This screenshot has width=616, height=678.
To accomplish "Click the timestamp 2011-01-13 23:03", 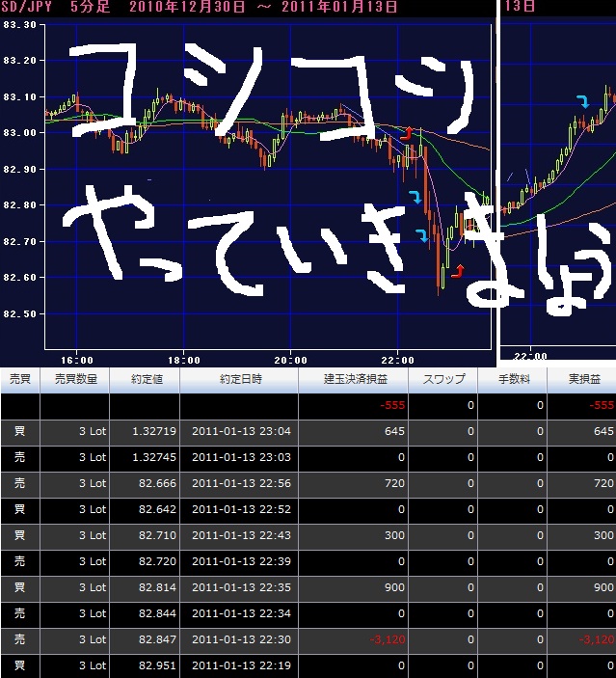I will coord(242,457).
